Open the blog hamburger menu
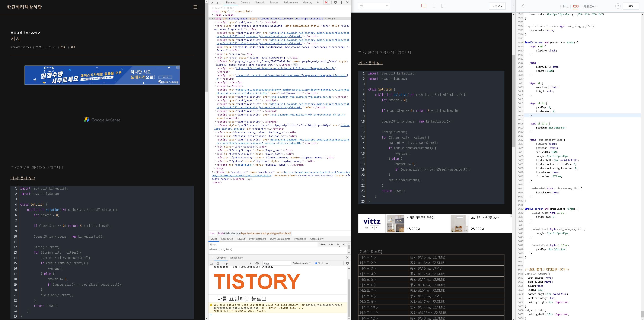The width and height of the screenshot is (644, 320). 195,7
